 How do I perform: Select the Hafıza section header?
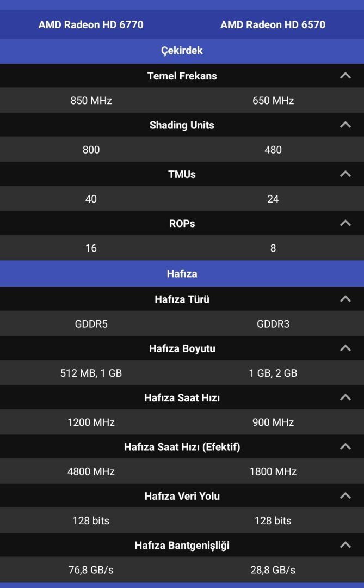182,273
